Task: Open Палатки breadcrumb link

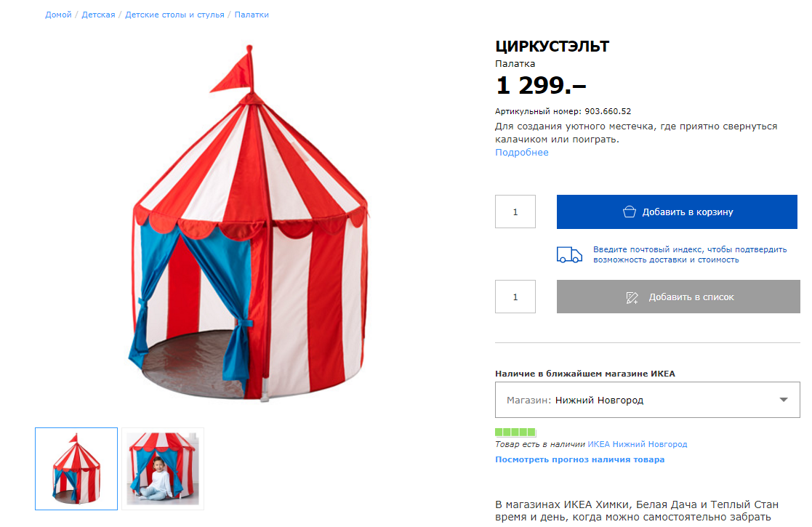Action: (x=252, y=15)
